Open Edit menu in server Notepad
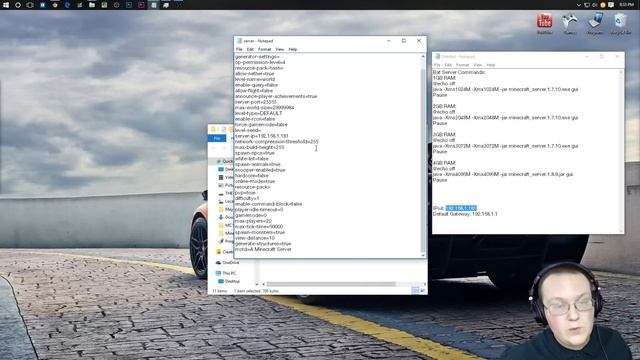Viewport: 640px width, 360px height. coord(250,49)
